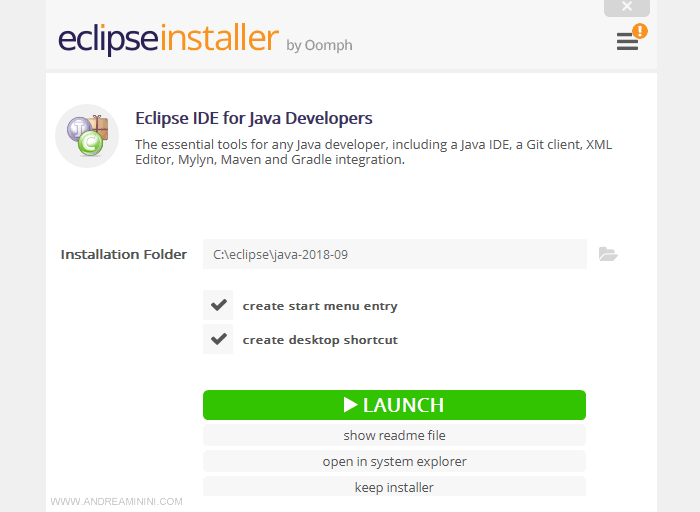Click the Eclipse Java package icon
The width and height of the screenshot is (700, 512).
[x=87, y=136]
